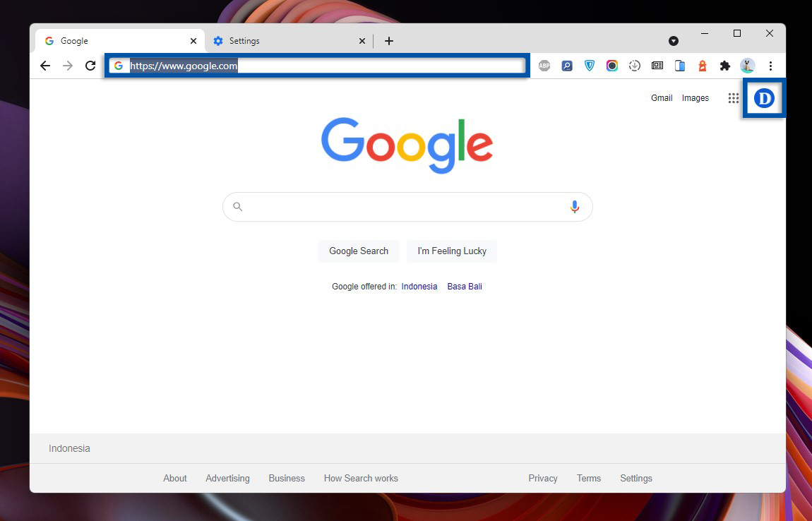Click the site info icon in address bar

(x=118, y=65)
